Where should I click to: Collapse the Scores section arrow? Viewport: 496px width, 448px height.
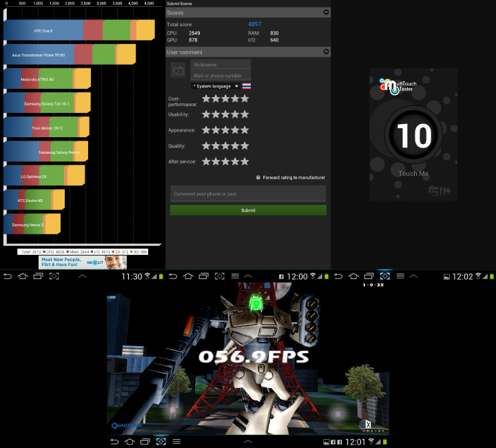(x=326, y=12)
